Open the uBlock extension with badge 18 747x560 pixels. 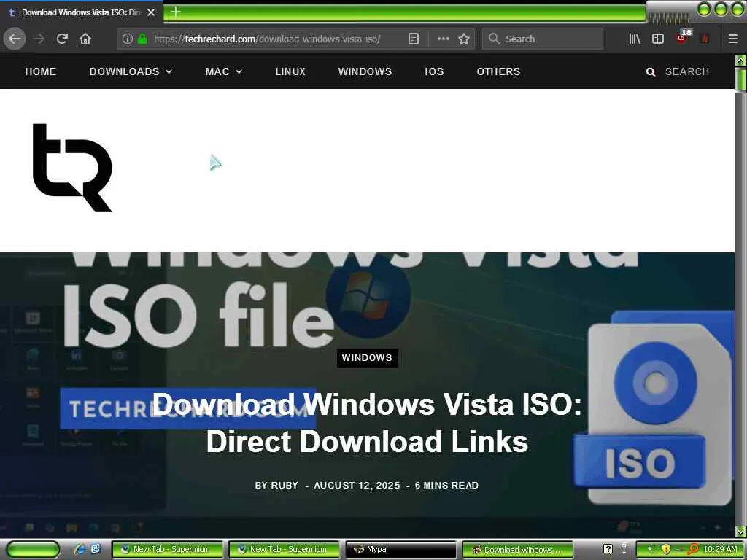coord(682,38)
